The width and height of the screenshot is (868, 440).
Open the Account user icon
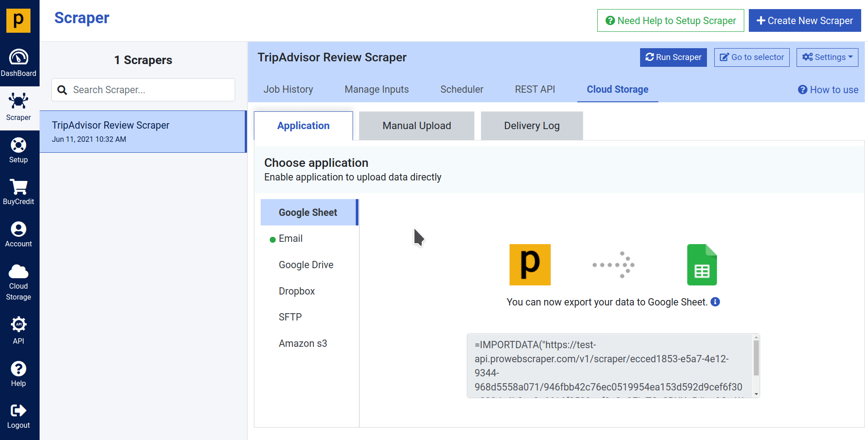click(19, 230)
